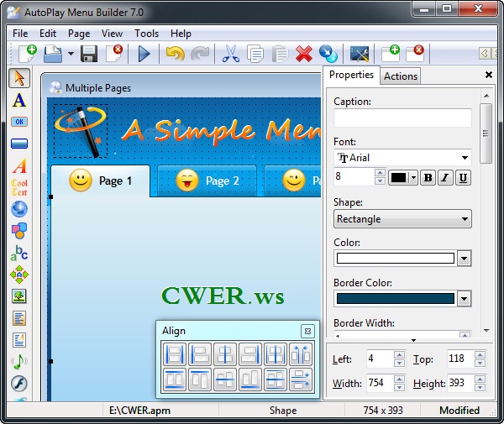Image resolution: width=504 pixels, height=424 pixels.
Task: Click the Cool Text tool icon
Action: (x=19, y=186)
